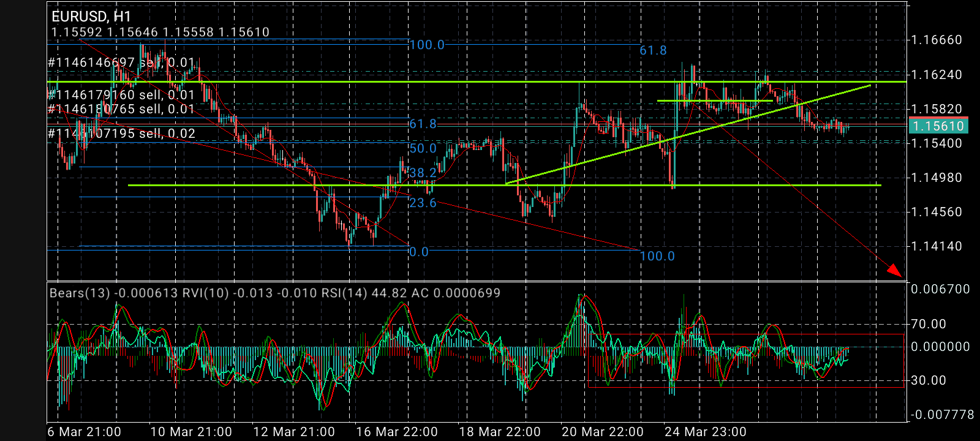The height and width of the screenshot is (441, 980).
Task: Tap the 18 Mar 22:00 time label
Action: pyautogui.click(x=500, y=432)
